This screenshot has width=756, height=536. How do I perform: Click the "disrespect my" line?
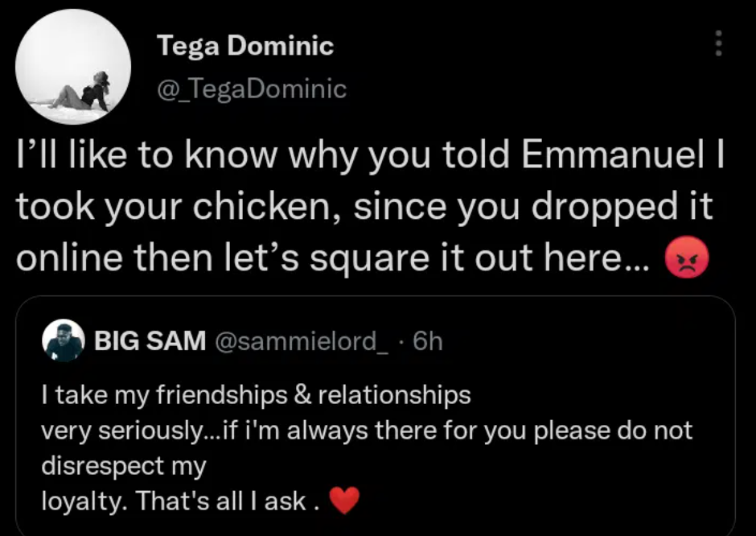coord(124,466)
